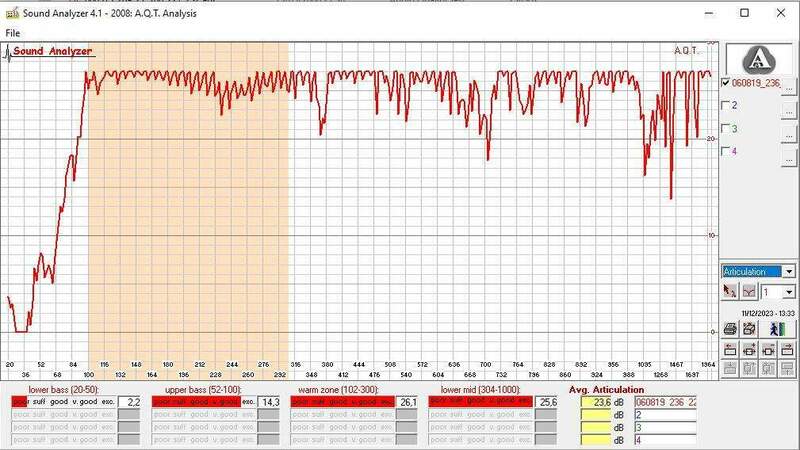Click the curve smoothing icon
Screen dimensions: 800x450
tap(748, 291)
